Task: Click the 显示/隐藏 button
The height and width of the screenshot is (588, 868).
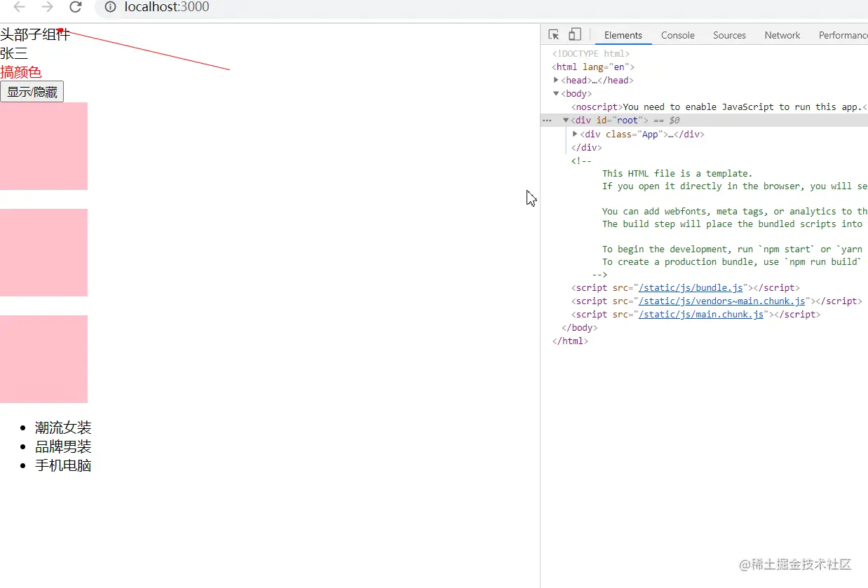Action: (32, 92)
